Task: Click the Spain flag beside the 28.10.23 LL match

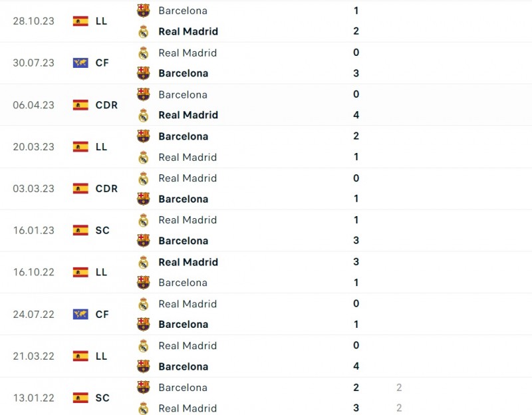Action: 80,21
